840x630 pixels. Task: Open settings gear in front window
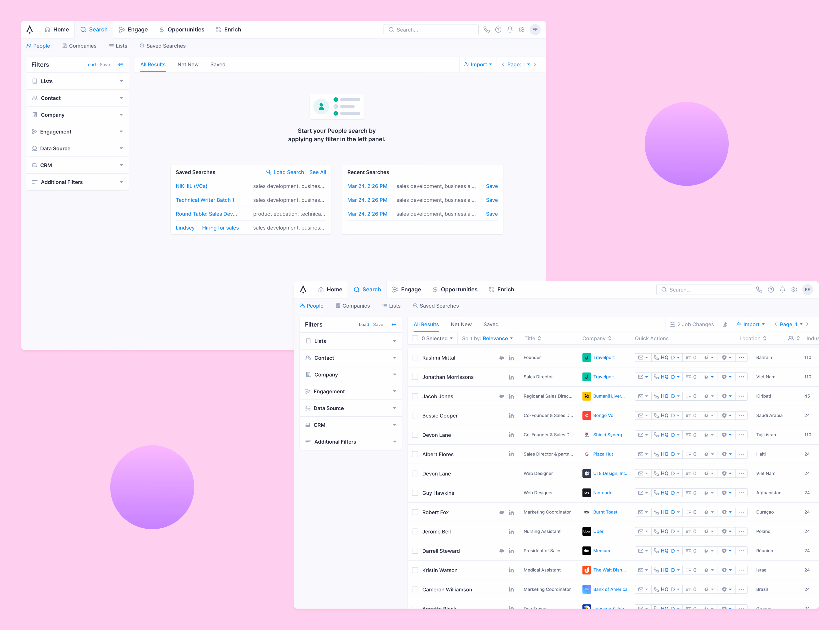(794, 289)
